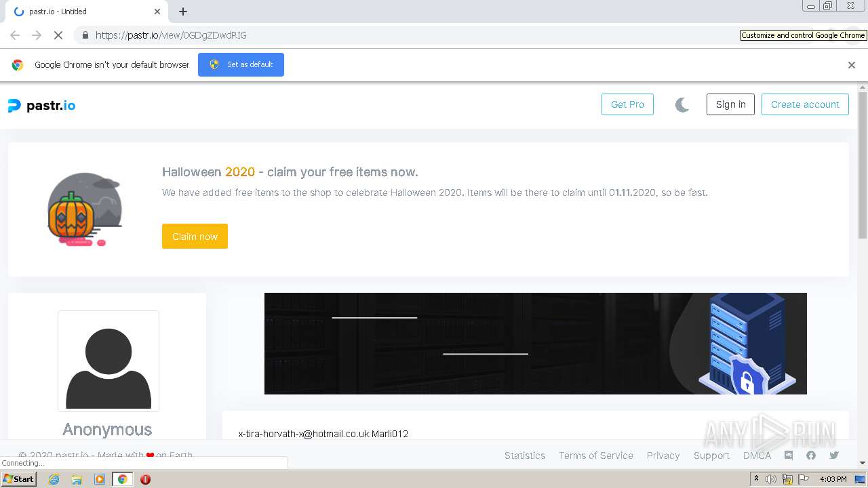Click the Claim now button
Image resolution: width=868 pixels, height=488 pixels.
195,237
